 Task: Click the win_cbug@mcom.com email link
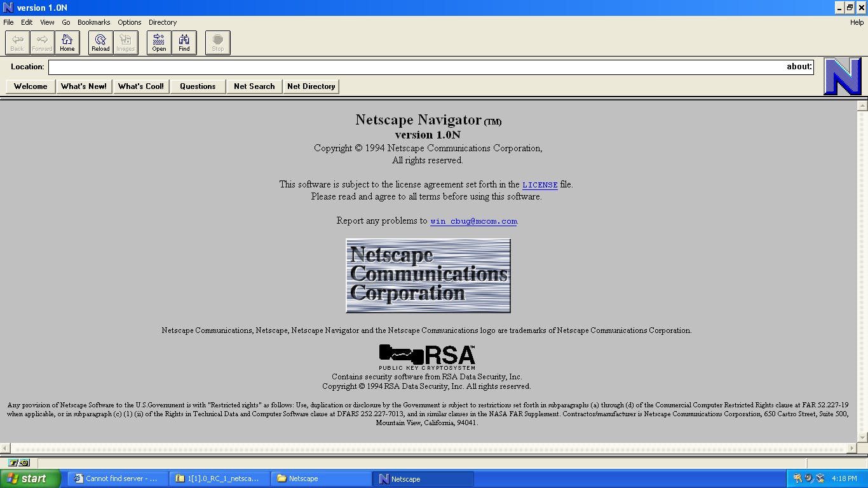(473, 221)
